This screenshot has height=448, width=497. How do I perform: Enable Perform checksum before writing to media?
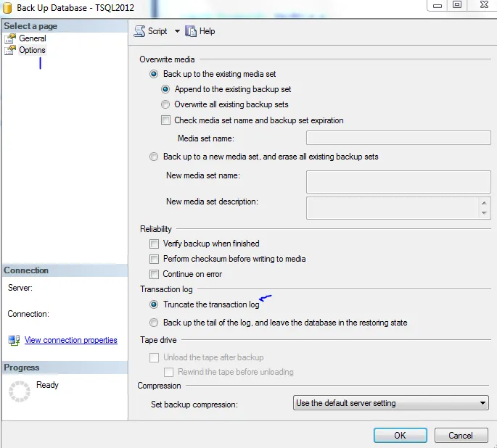pyautogui.click(x=154, y=259)
